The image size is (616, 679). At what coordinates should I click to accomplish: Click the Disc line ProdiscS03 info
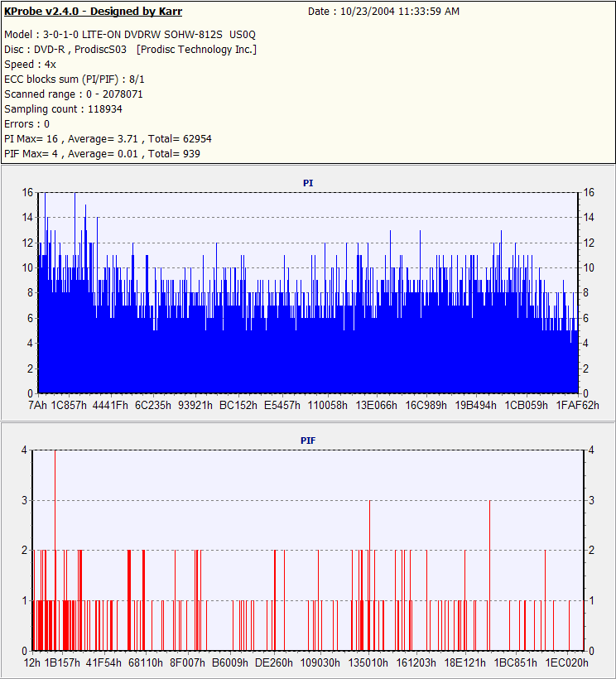coord(130,50)
